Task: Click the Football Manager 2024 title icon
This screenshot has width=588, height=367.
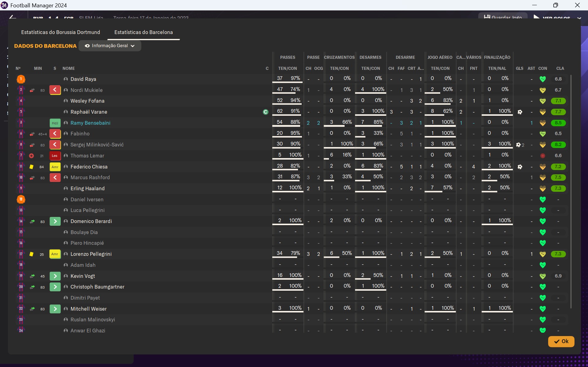Action: pos(4,5)
